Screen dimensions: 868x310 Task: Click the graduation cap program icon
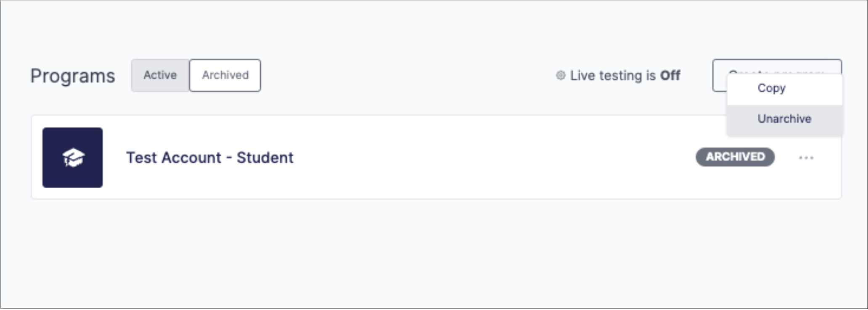pyautogui.click(x=73, y=158)
